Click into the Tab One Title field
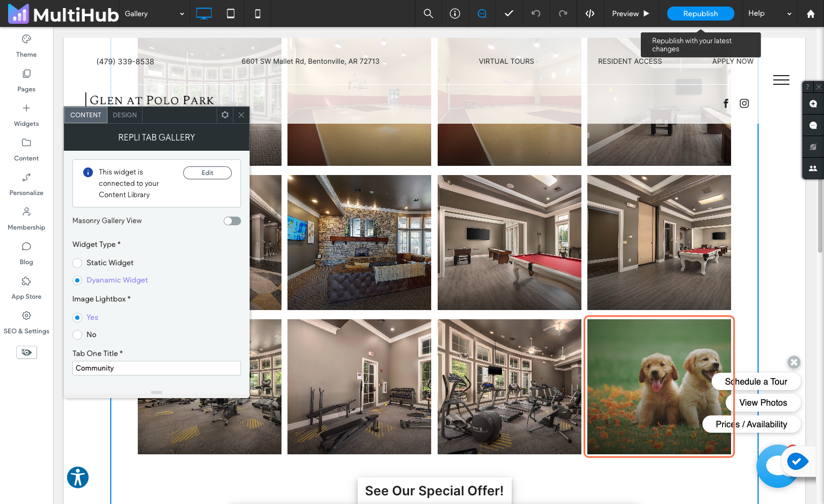This screenshot has width=824, height=504. pos(157,368)
